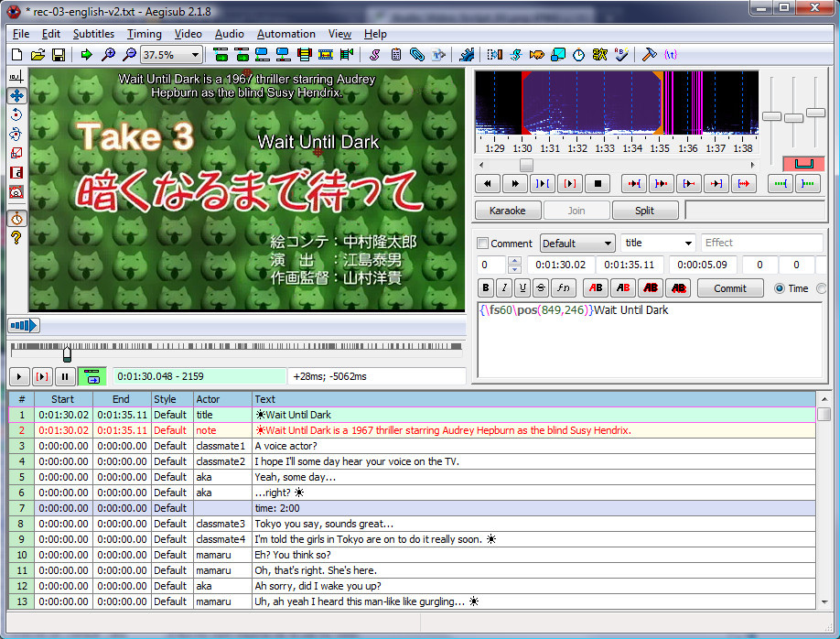The image size is (840, 639).
Task: Click the bold formatting button
Action: click(x=487, y=288)
